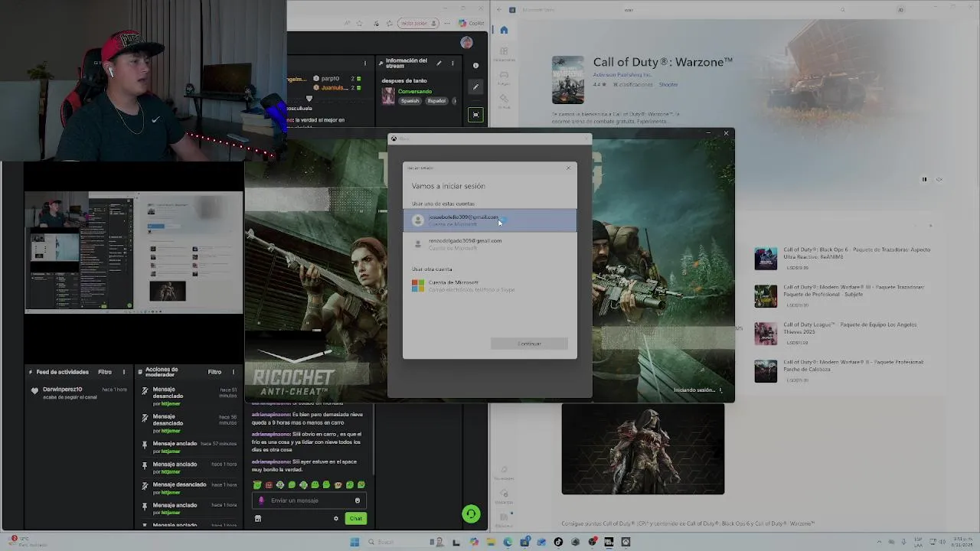980x551 pixels.
Task: Click the green support headset bubble
Action: tap(471, 514)
